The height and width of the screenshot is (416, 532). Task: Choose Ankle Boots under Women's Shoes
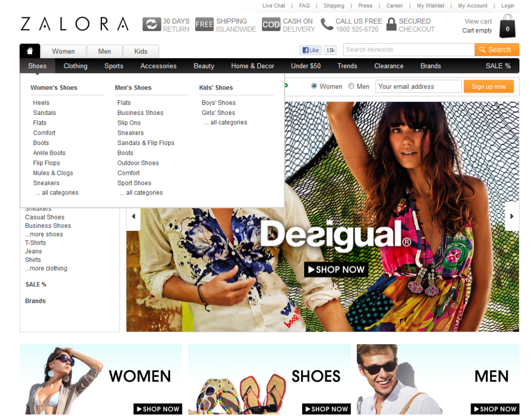(x=49, y=153)
